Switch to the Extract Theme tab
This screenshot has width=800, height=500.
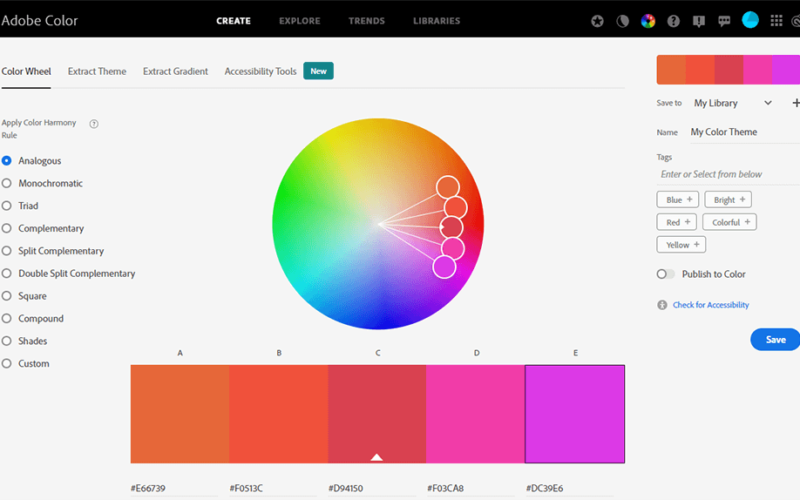click(97, 71)
